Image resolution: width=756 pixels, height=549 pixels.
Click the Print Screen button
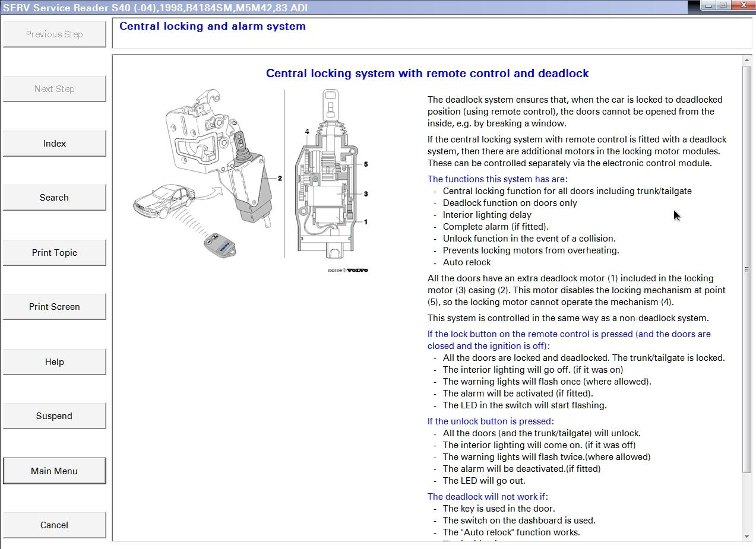(55, 307)
